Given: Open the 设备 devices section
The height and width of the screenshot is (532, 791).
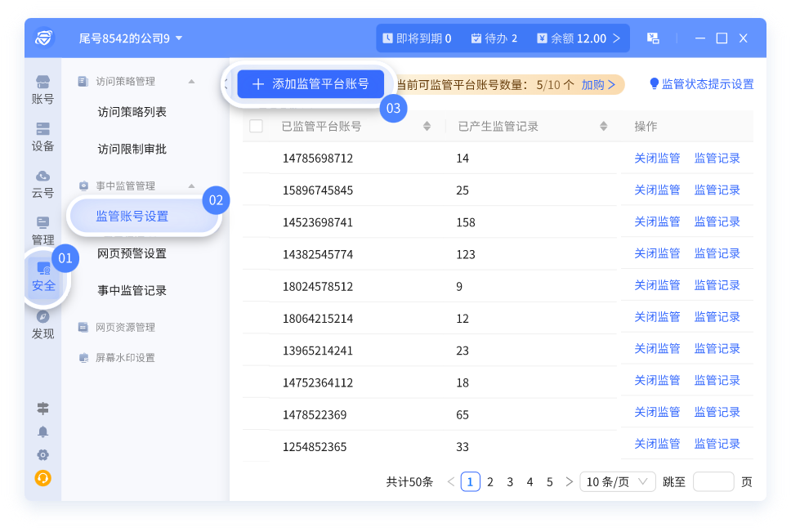Looking at the screenshot, I should pyautogui.click(x=42, y=136).
